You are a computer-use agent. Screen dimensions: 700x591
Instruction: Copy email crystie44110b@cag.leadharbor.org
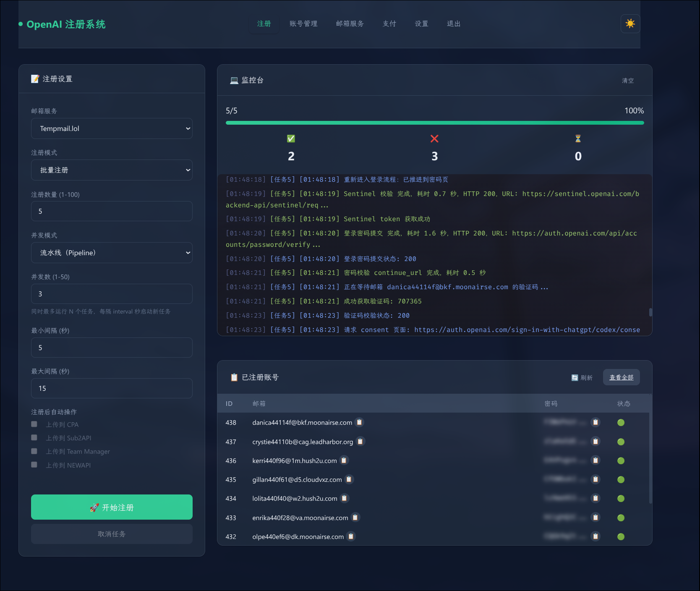pyautogui.click(x=360, y=442)
